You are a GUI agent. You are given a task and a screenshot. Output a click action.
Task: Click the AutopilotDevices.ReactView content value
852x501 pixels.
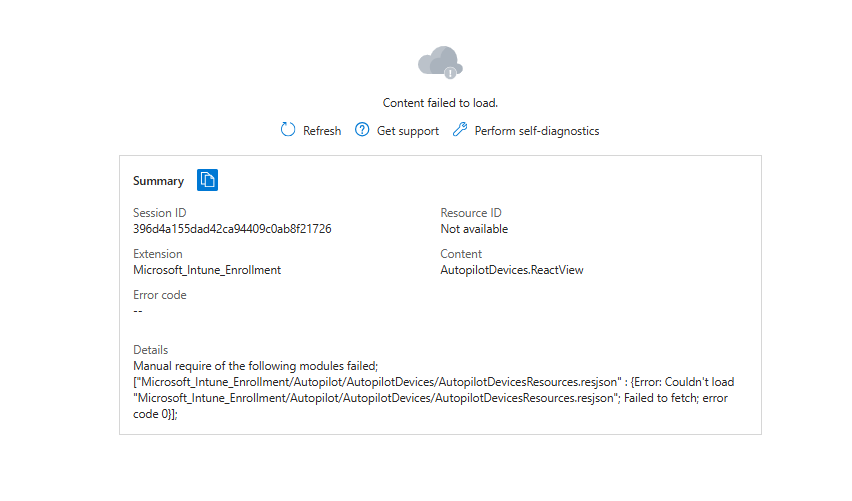[512, 270]
